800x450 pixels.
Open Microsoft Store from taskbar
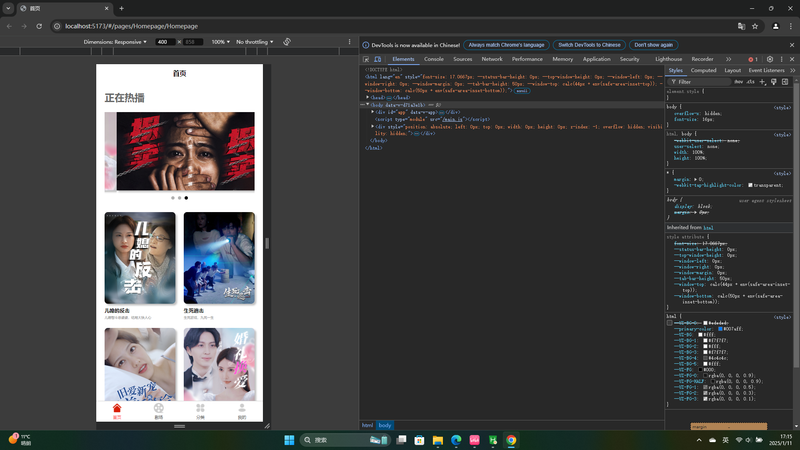[419, 440]
